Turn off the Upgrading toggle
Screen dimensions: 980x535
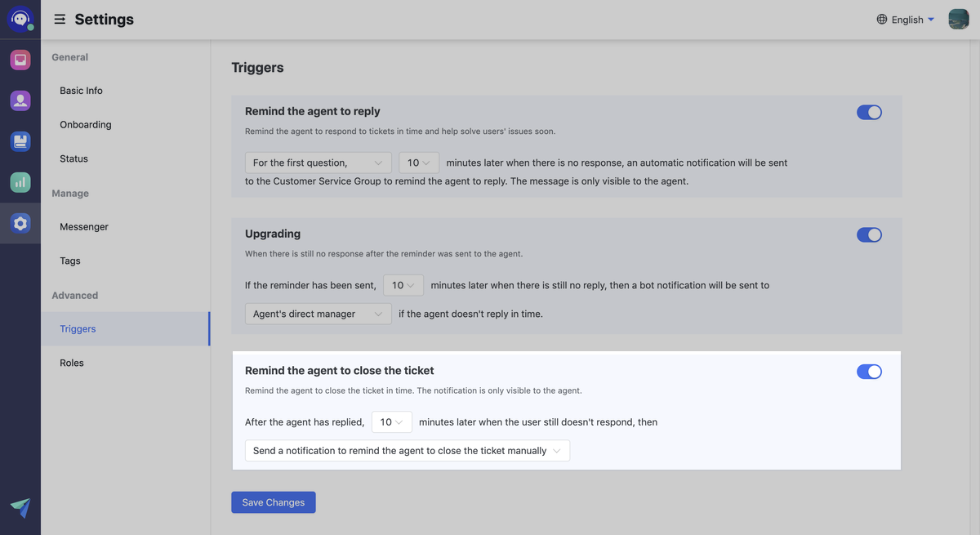[869, 235]
